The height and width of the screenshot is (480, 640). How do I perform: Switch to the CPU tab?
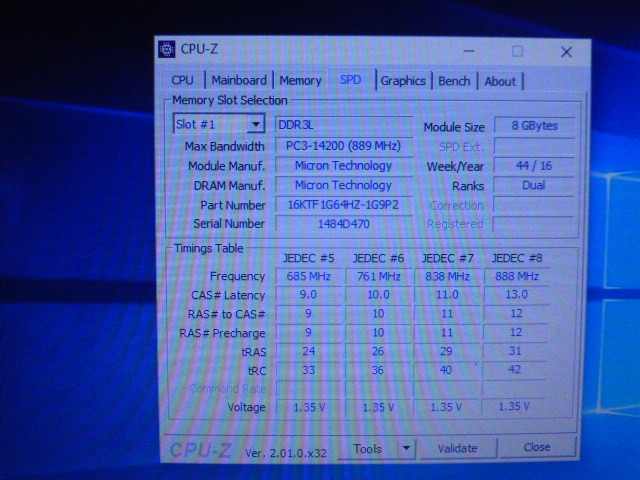[x=182, y=80]
